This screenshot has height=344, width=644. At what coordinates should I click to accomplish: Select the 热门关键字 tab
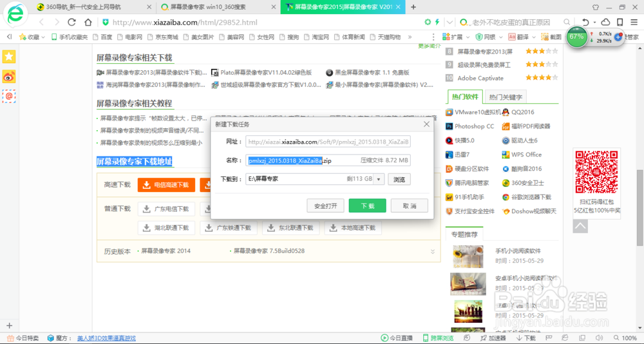[x=506, y=97]
